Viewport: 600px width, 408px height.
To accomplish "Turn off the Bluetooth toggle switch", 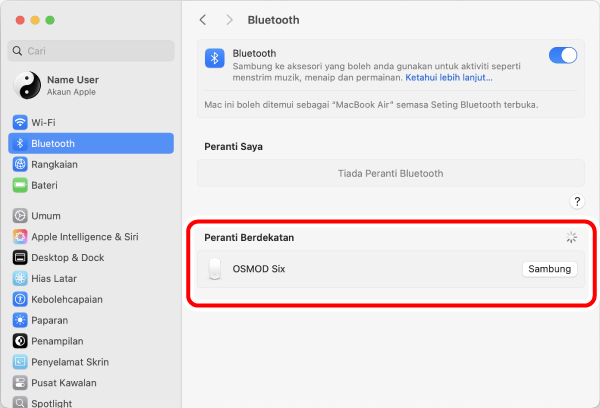I will coord(563,56).
